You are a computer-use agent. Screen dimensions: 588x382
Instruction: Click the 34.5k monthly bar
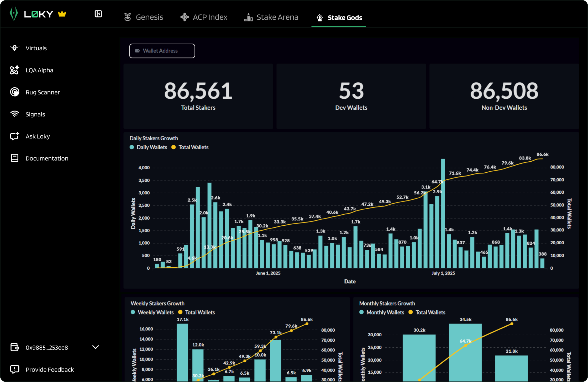pos(465,352)
